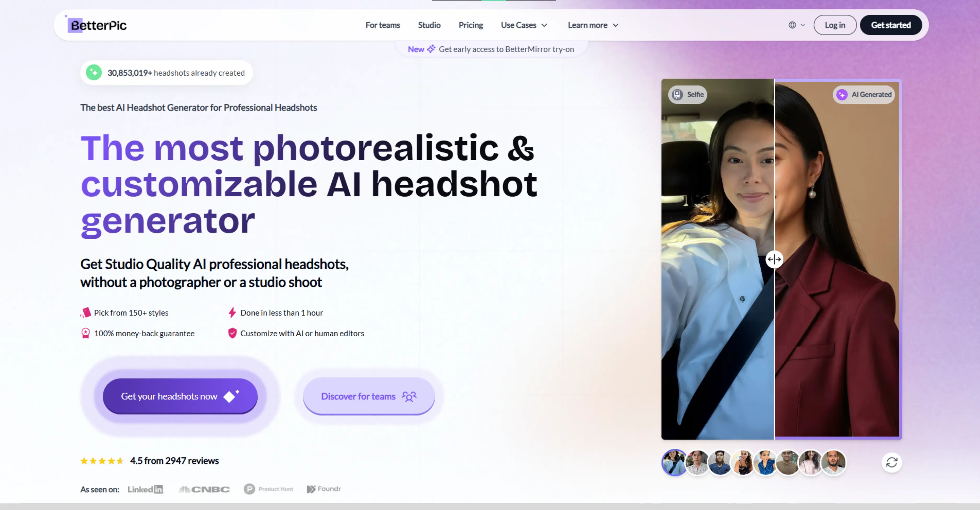Click the lightning bolt icon beside Done in less than 1 hour
The height and width of the screenshot is (510, 980).
tap(232, 313)
